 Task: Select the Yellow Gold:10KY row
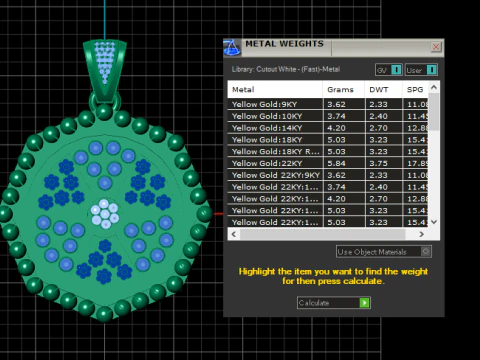coord(328,116)
